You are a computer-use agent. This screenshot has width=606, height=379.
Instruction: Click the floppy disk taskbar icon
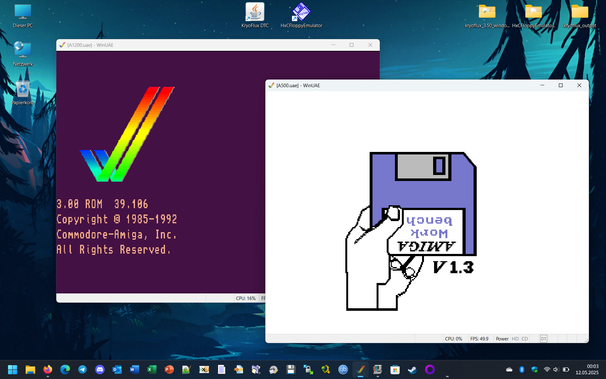click(x=291, y=370)
